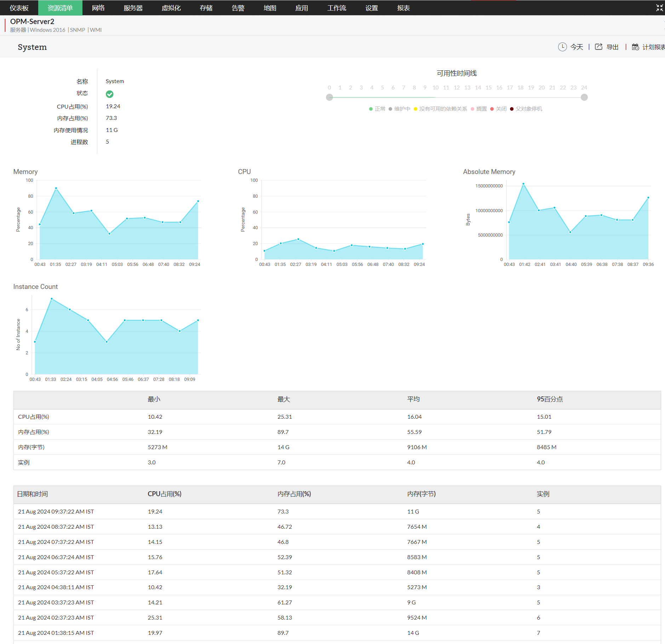
Task: Toggle the 没有可用的依赖关系 legend item
Action: click(x=441, y=109)
